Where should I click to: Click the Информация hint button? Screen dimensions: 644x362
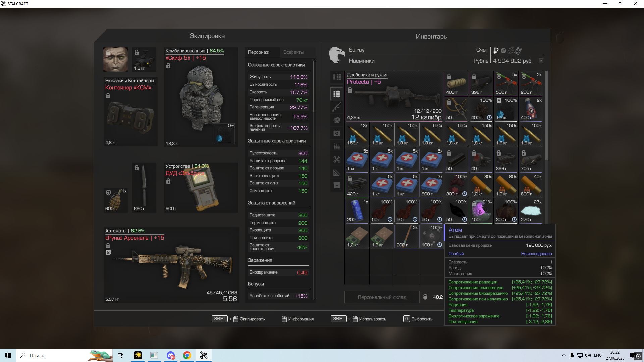coord(298,319)
